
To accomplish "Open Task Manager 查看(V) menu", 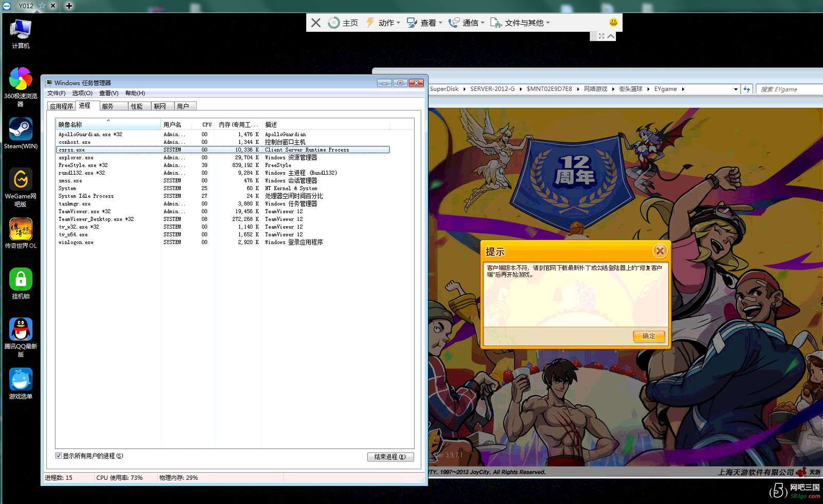I will (109, 93).
